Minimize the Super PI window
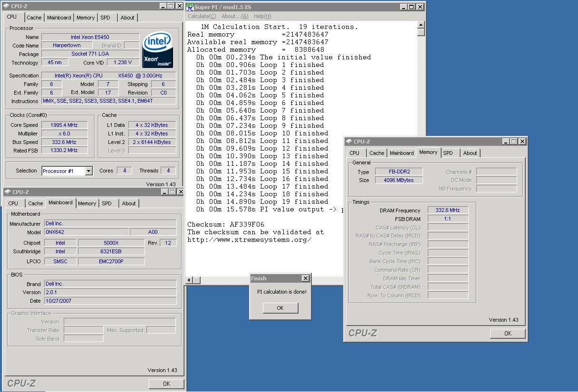Viewport: 578px width, 392px height. click(x=403, y=7)
